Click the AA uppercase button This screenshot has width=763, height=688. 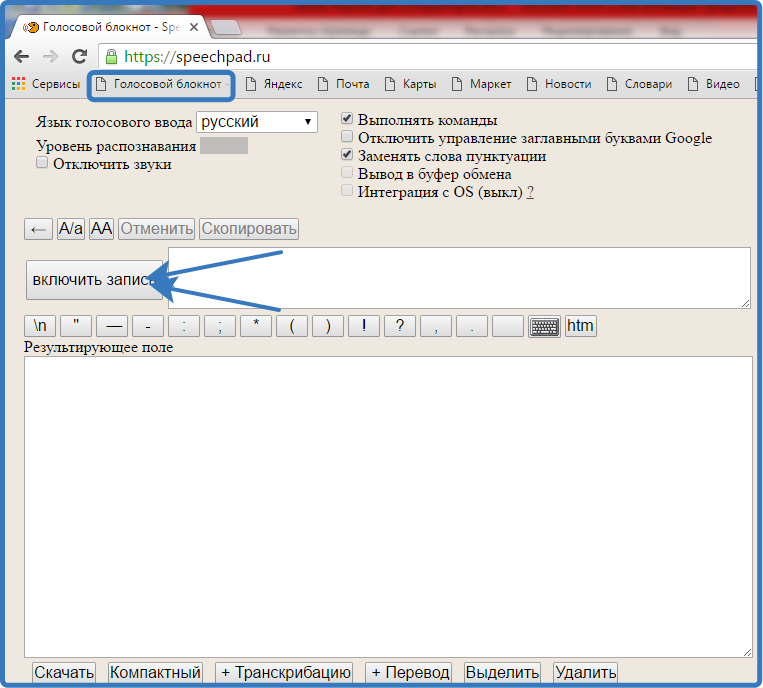pos(101,229)
